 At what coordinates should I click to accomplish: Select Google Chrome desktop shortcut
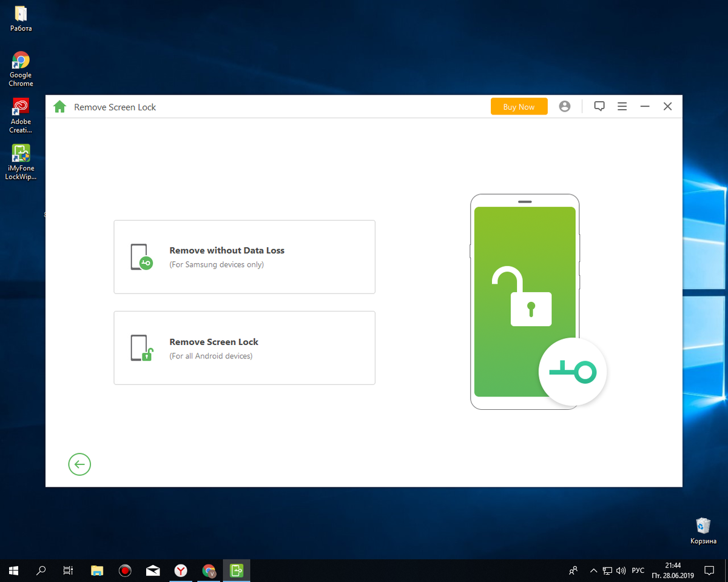coord(21,69)
